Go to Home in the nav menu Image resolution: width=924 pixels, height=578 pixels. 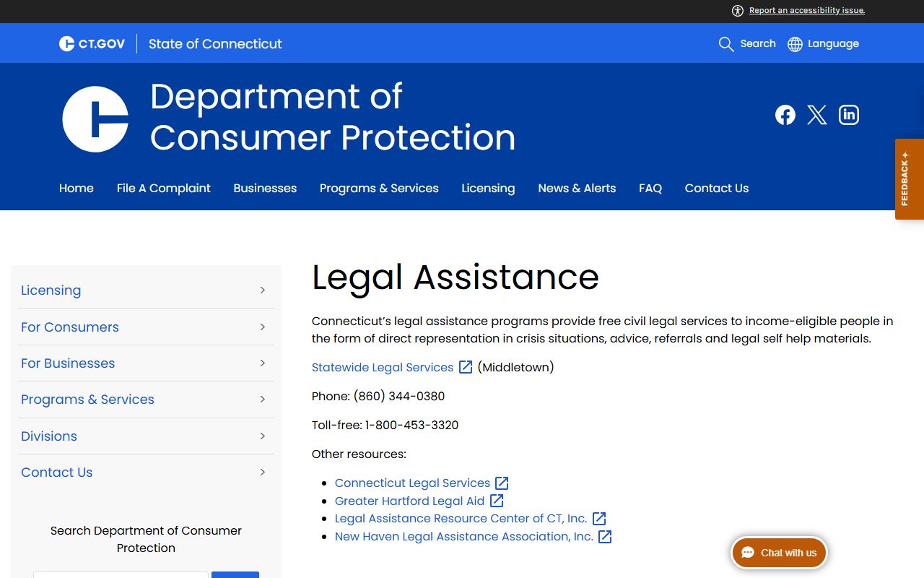click(x=77, y=188)
